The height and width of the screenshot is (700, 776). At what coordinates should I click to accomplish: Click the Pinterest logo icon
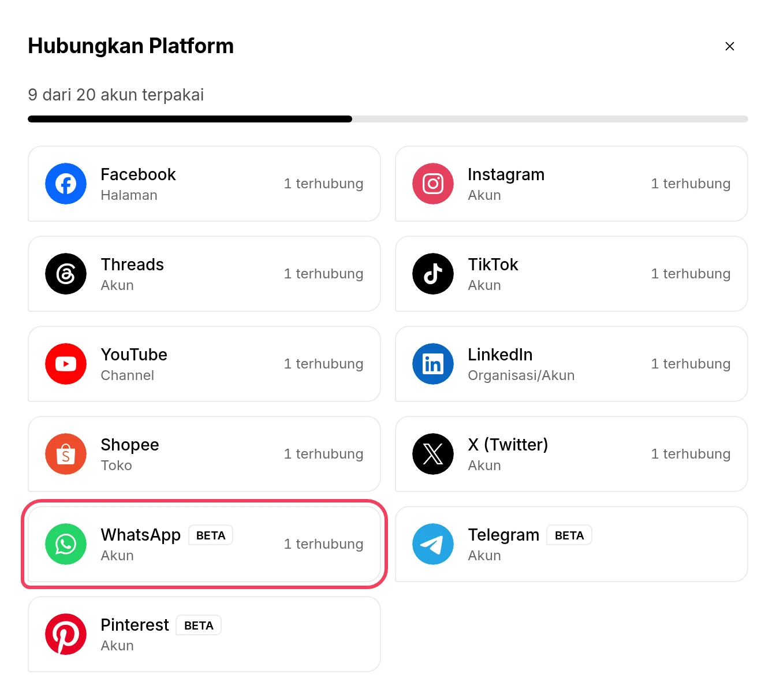click(x=66, y=634)
